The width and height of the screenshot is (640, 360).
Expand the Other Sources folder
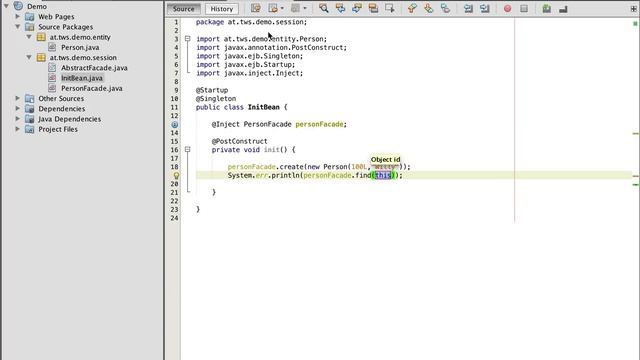18,98
